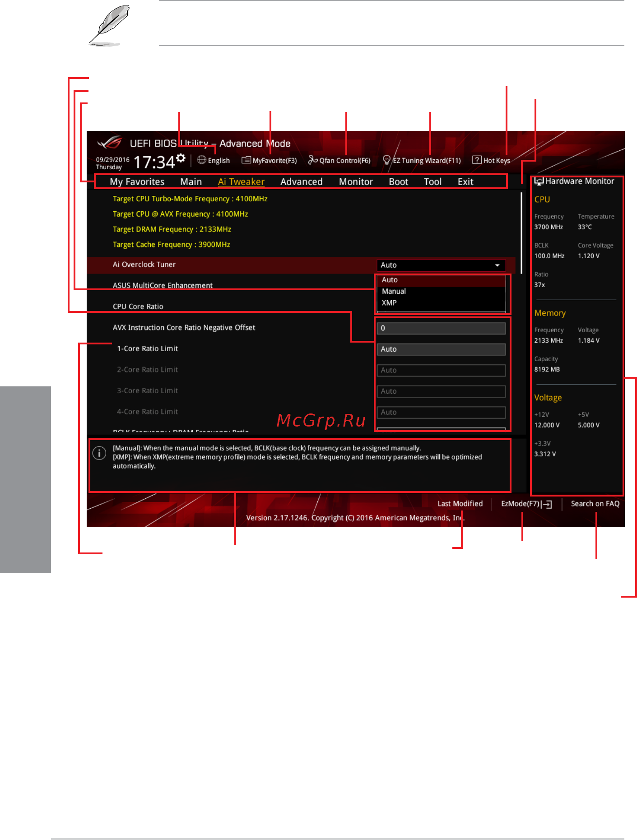Viewport: 637px width, 840px height.
Task: Click the EZ Tuning Wizard bulb icon
Action: tap(386, 160)
